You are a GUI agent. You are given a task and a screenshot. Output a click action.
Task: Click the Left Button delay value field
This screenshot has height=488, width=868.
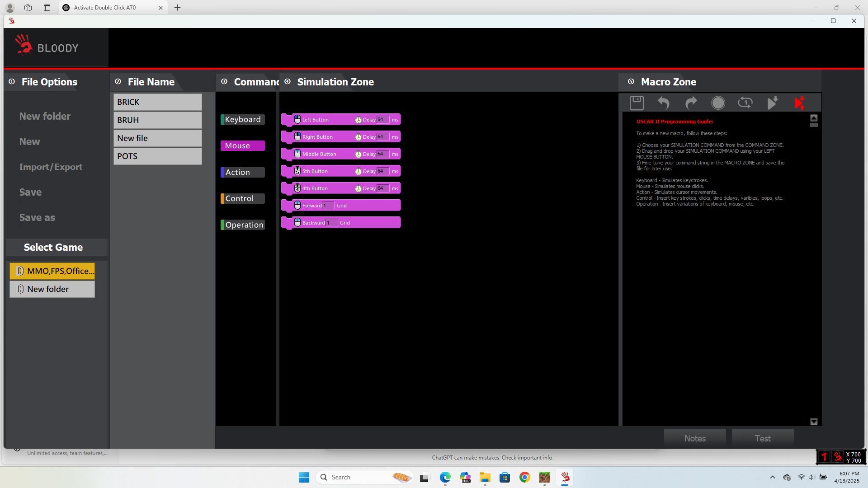point(382,120)
